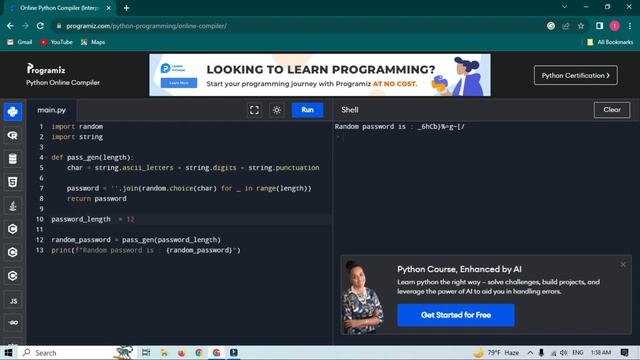Open the Windows Start menu

pyautogui.click(x=8, y=352)
